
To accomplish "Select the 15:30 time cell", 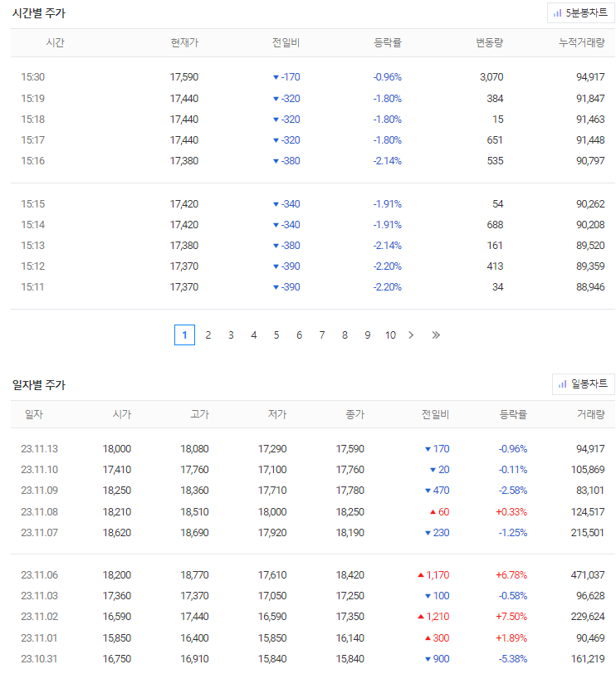I will point(32,77).
